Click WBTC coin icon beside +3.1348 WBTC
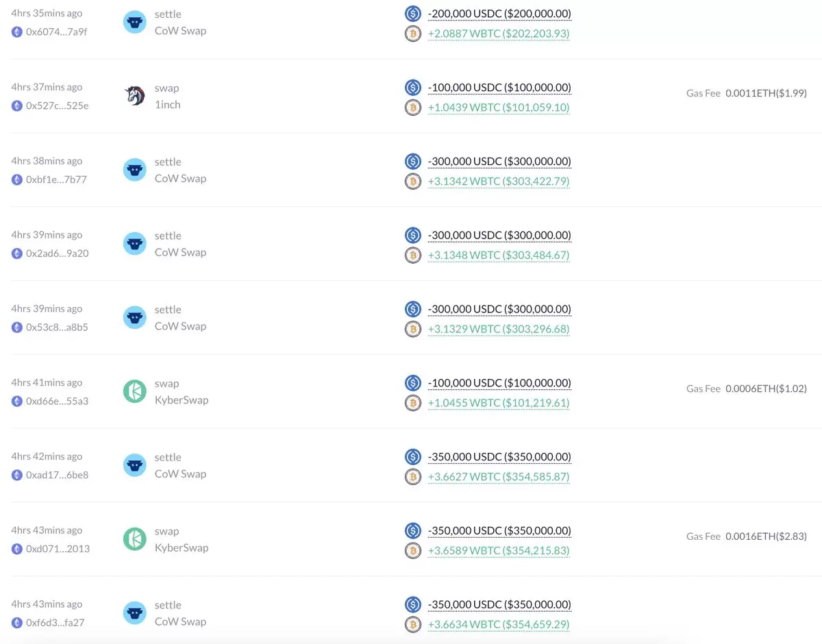This screenshot has width=822, height=644. [x=412, y=256]
